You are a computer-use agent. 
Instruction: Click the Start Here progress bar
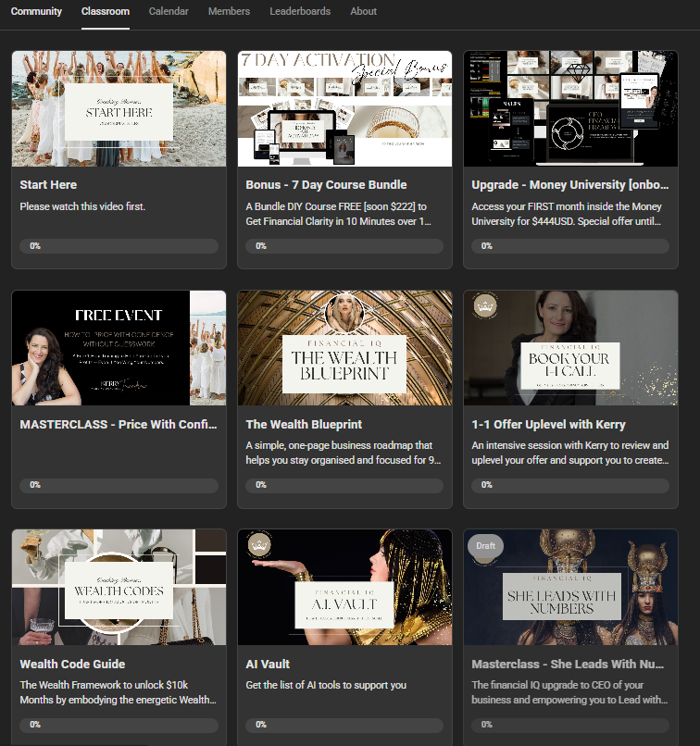[119, 246]
